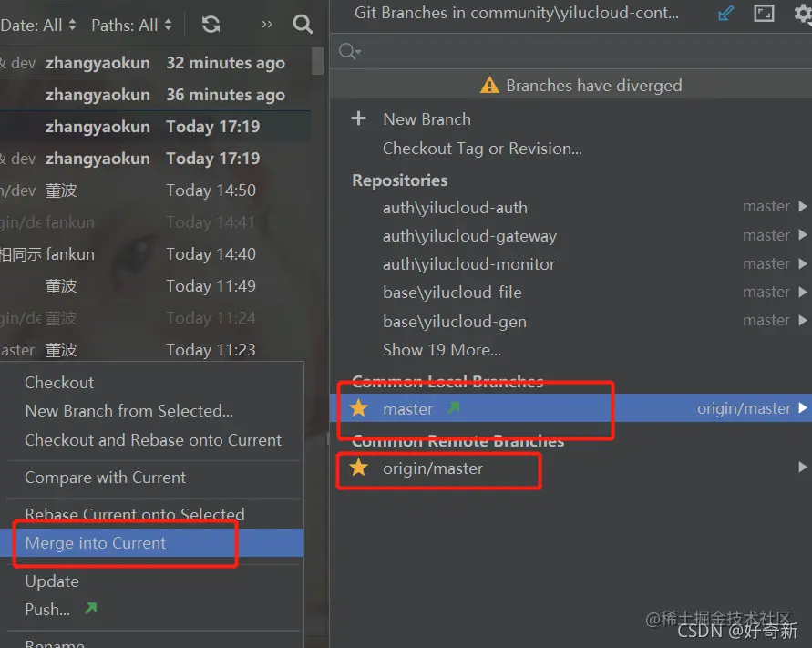Open the Date: All filter dropdown
Viewport: 812px width, 648px height.
[38, 25]
